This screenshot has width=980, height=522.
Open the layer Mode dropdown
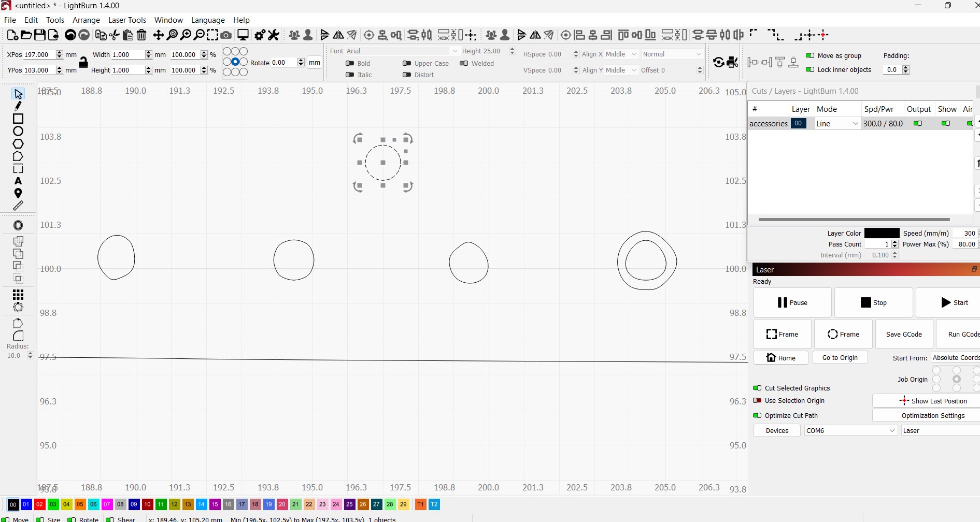(x=837, y=123)
